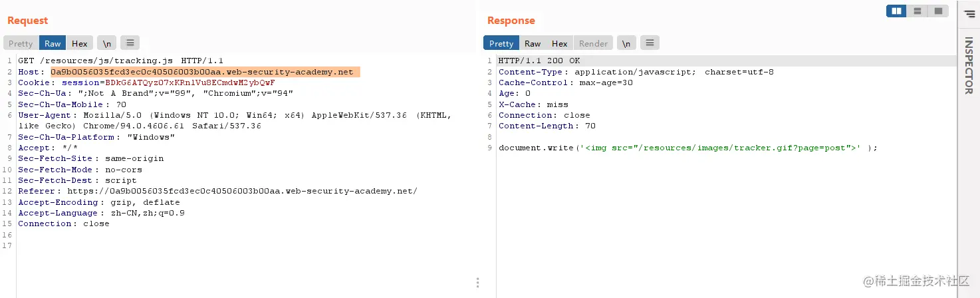Open the Response pane options menu icon
The width and height of the screenshot is (980, 298).
pos(650,43)
